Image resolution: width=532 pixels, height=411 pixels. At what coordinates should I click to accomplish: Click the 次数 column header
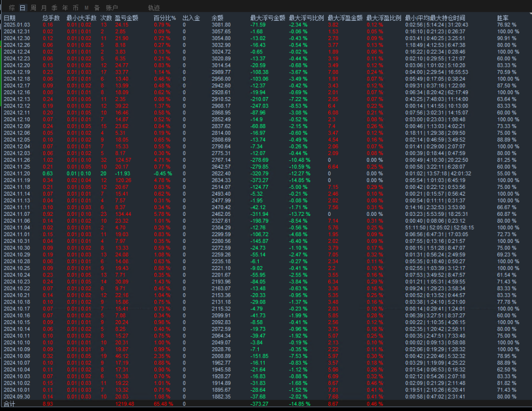click(x=105, y=18)
